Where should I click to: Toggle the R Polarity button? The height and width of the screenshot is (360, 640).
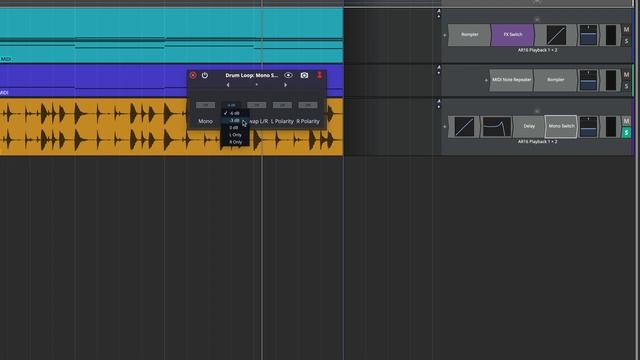pyautogui.click(x=308, y=105)
